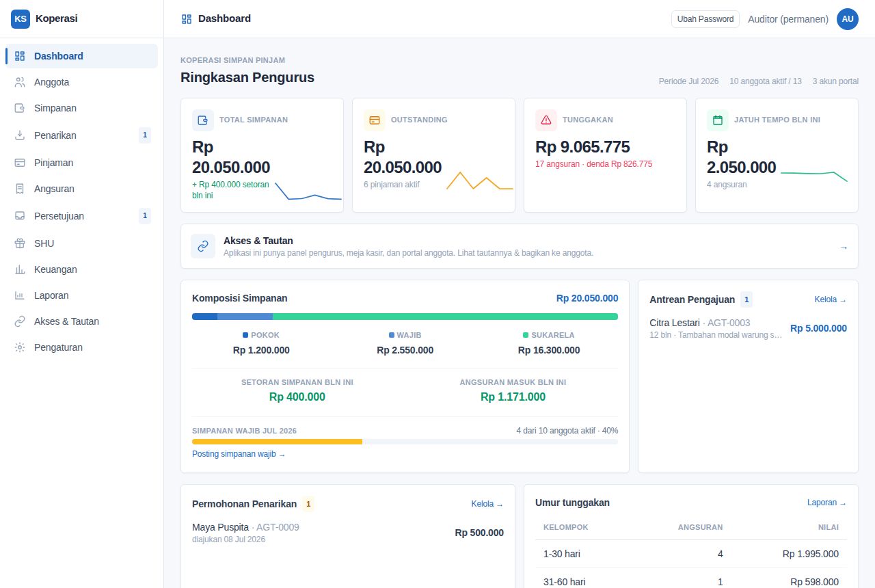Click the dashboard icon in the header

click(x=187, y=19)
